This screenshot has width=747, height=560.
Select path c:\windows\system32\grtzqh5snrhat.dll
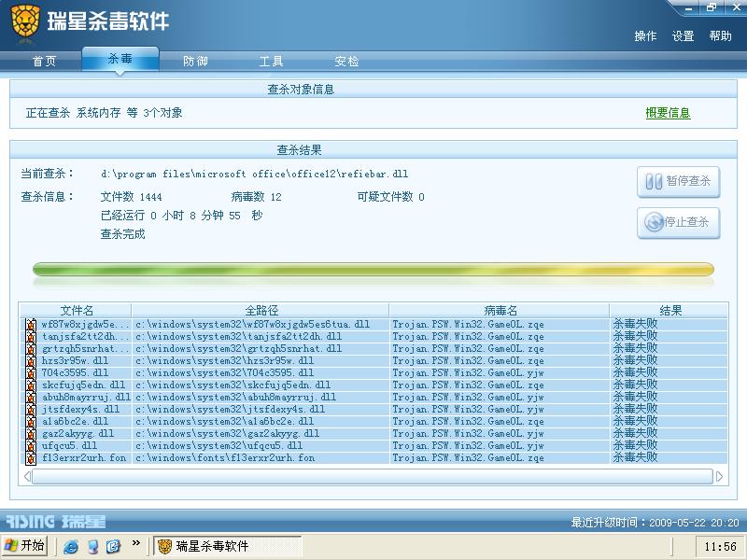pos(238,349)
